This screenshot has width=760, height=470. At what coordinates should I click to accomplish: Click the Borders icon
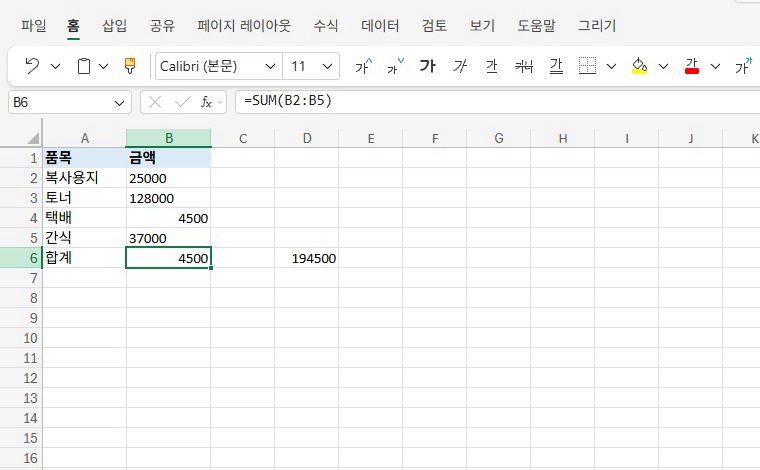587,66
